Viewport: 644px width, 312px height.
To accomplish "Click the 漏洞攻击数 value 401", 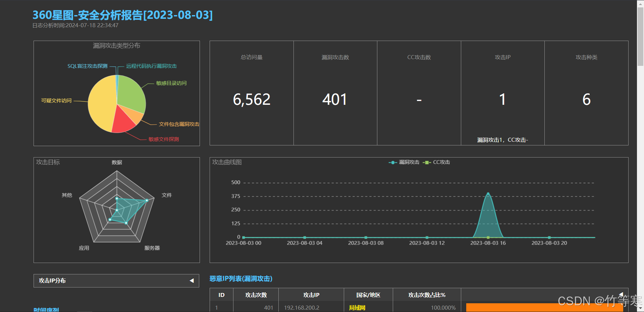I will pyautogui.click(x=335, y=99).
